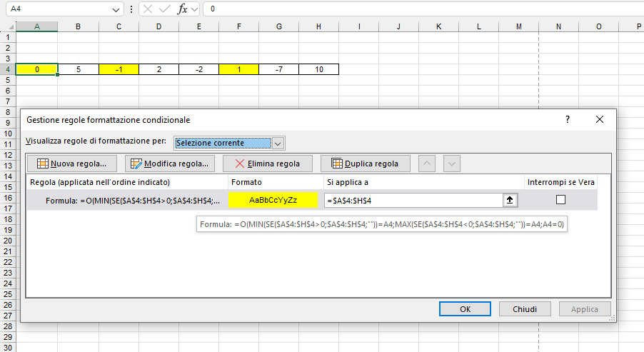This screenshot has height=352, width=644.
Task: Click the select-all corner triangle
Action: (11, 26)
